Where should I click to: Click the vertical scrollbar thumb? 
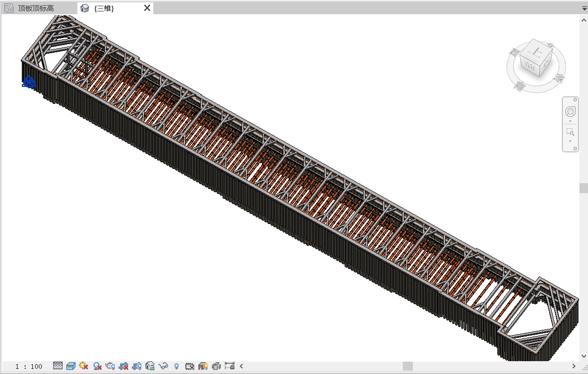coord(584,187)
